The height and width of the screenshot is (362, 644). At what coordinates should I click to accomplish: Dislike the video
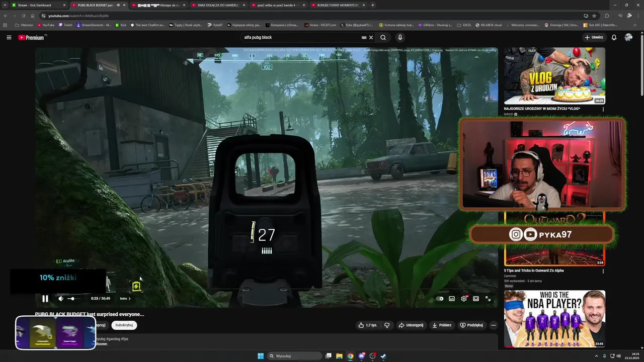(x=387, y=325)
